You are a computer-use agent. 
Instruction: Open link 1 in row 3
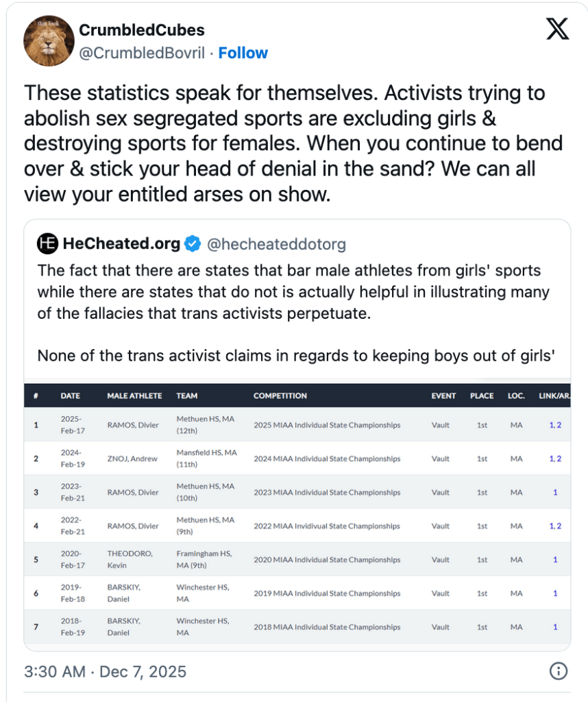click(x=555, y=492)
